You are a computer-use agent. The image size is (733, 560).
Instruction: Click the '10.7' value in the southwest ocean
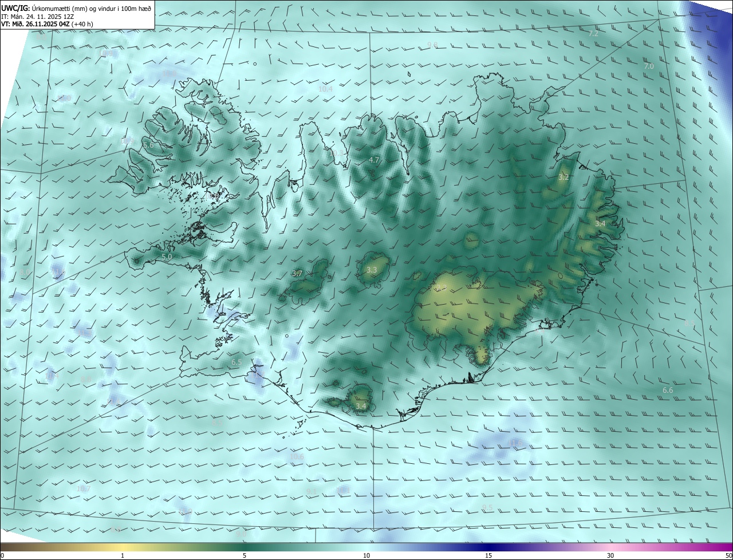(x=84, y=488)
